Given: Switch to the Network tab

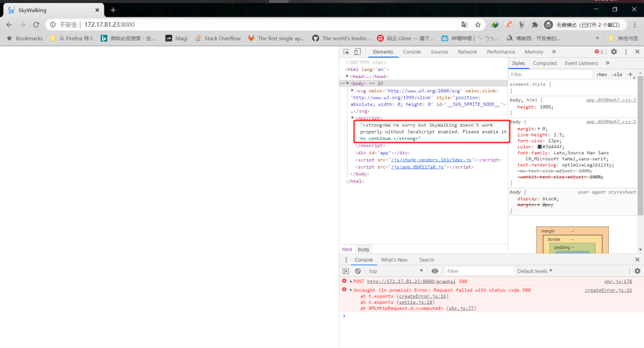Looking at the screenshot, I should tap(467, 52).
